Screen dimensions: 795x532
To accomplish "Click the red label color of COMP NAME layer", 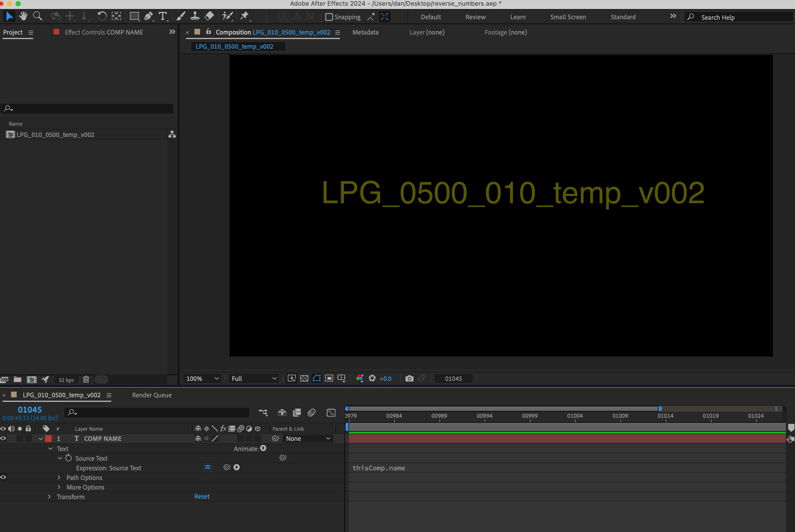I will pos(48,438).
